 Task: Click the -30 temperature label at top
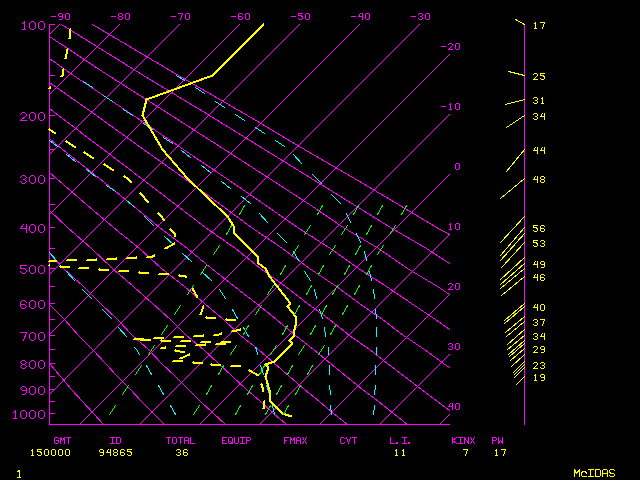[420, 16]
